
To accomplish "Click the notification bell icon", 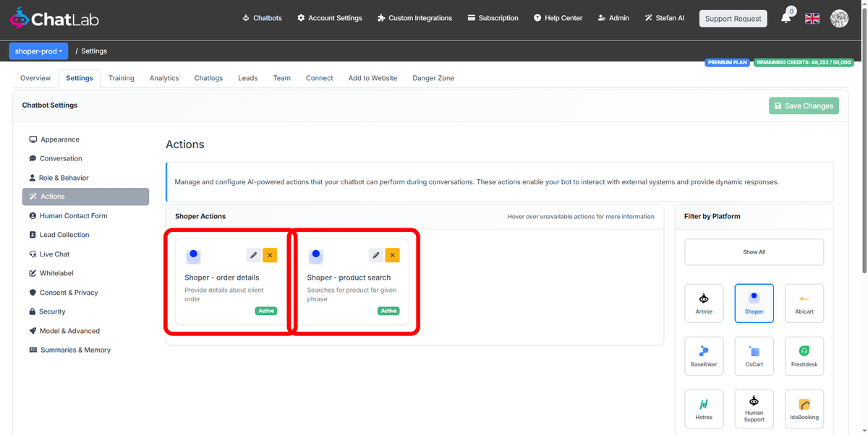I will pos(786,18).
